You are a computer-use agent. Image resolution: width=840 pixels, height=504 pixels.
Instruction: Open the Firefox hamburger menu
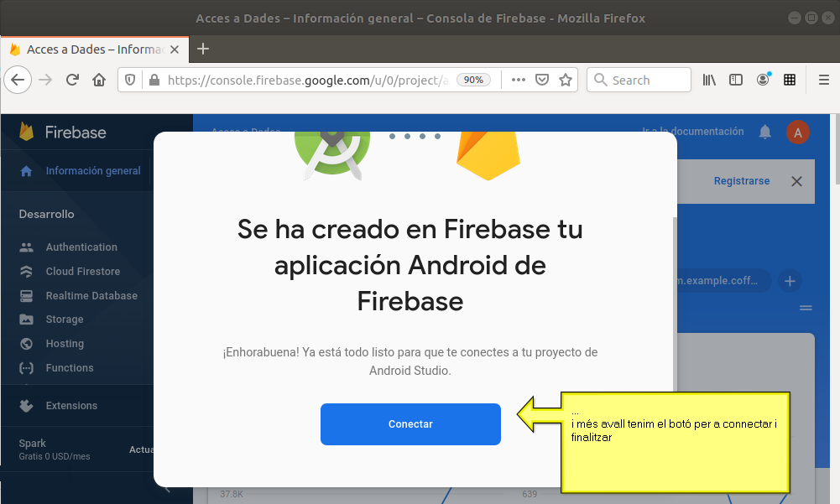point(824,80)
